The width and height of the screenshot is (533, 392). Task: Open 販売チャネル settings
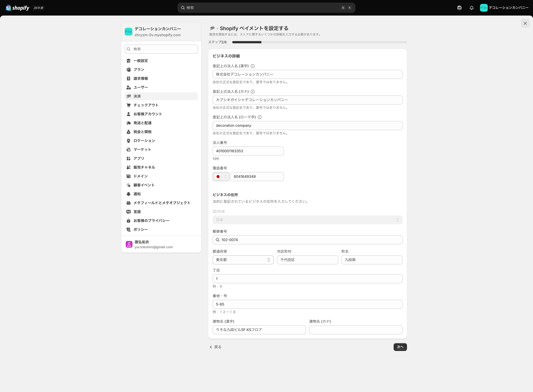point(161,167)
